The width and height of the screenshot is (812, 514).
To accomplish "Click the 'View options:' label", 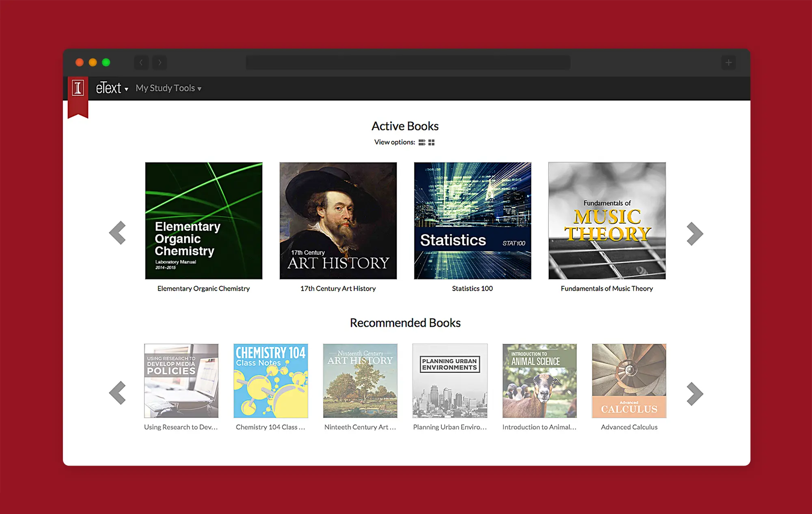I will coord(395,142).
